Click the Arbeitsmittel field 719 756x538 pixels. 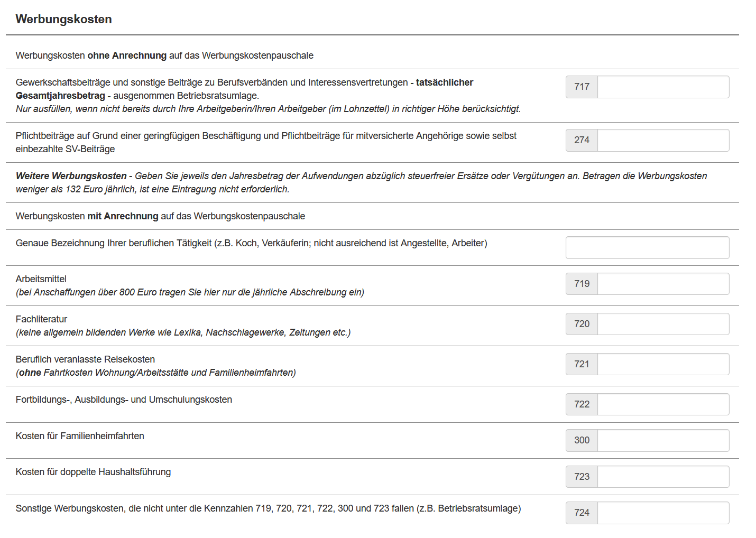[x=663, y=284]
